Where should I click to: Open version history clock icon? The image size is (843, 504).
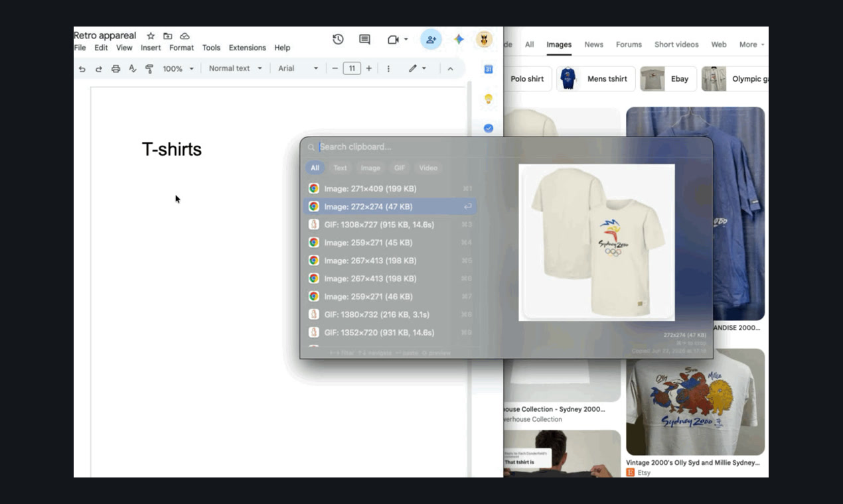click(x=338, y=40)
